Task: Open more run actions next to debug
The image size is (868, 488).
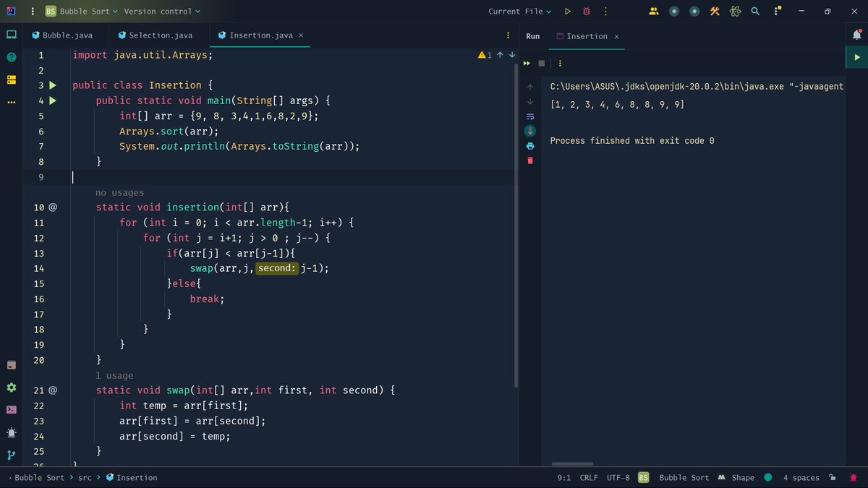Action: 605,11
